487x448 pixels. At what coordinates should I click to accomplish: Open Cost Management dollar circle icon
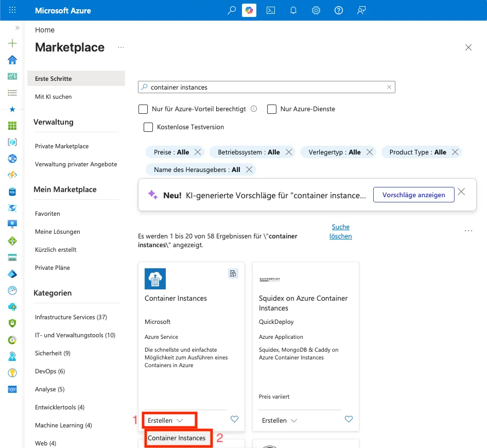(x=12, y=340)
